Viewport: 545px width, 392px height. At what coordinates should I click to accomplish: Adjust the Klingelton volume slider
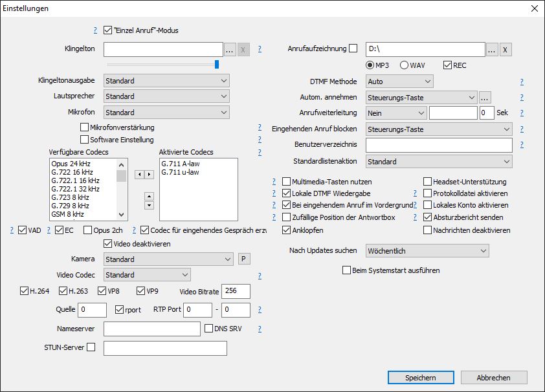click(217, 64)
